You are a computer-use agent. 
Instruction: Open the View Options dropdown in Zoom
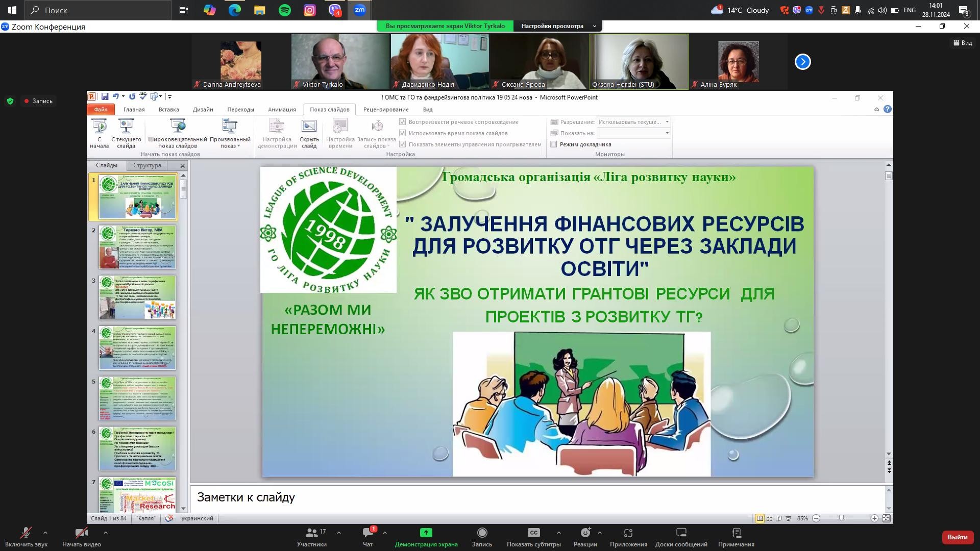[558, 26]
